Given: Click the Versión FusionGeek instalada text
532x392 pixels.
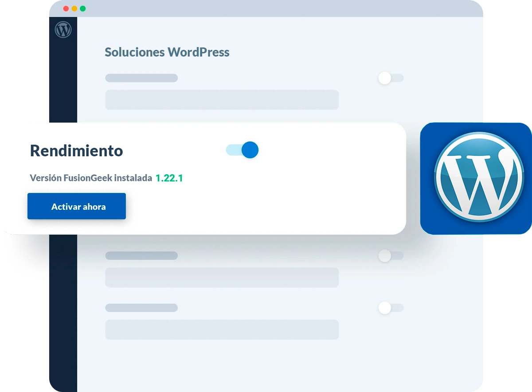Looking at the screenshot, I should (x=90, y=178).
